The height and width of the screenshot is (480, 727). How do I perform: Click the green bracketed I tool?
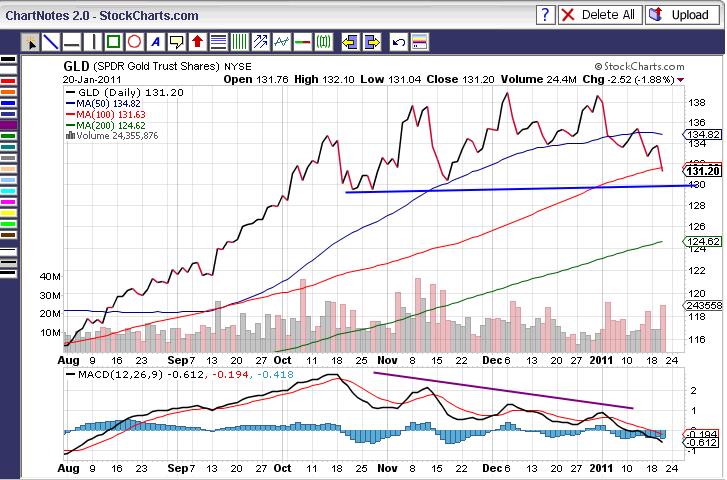[323, 42]
